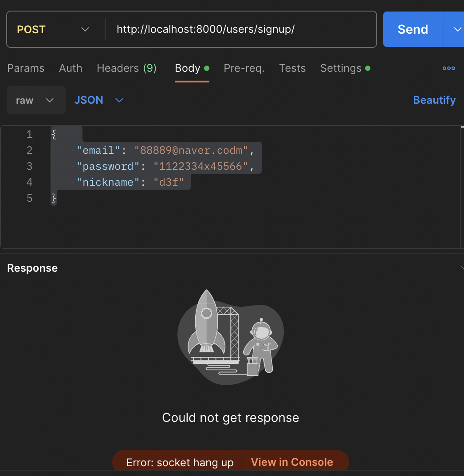Click the request URL field
Image resolution: width=464 pixels, height=476 pixels.
coord(241,29)
